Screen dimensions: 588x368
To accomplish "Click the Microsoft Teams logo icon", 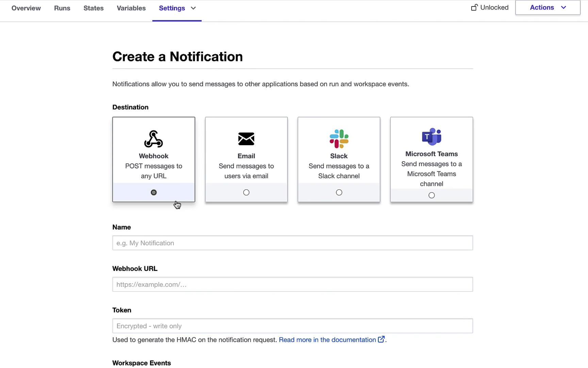I will (431, 137).
